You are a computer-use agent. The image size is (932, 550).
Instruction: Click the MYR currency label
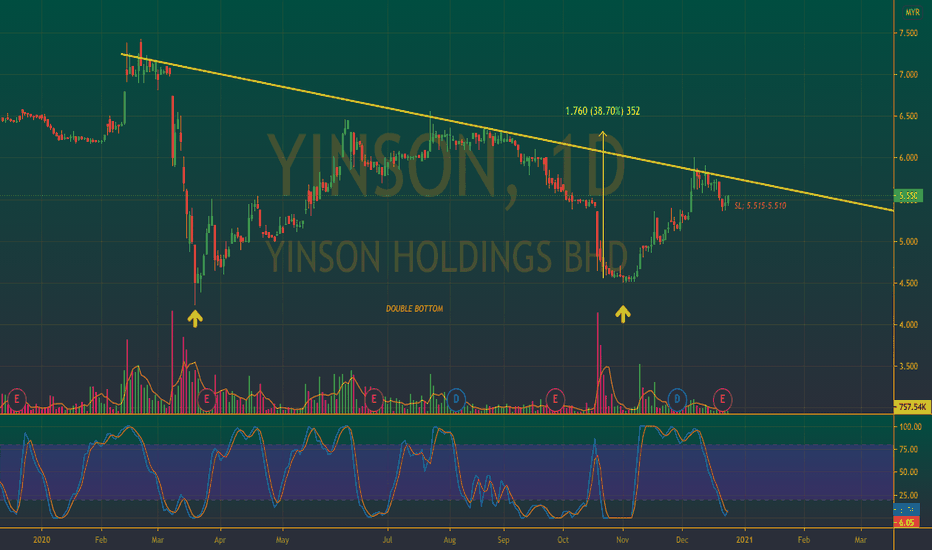click(912, 12)
